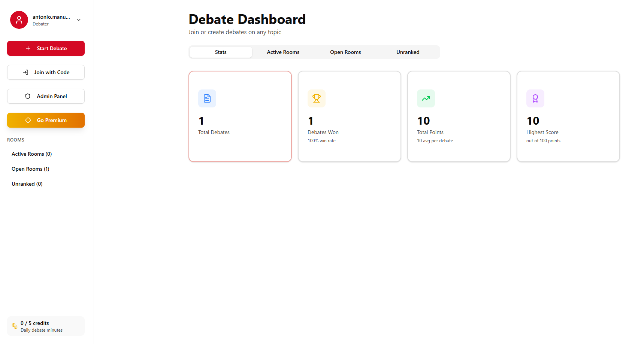Screen dimensions: 644x344
Task: Click the medal icon on Highest Score card
Action: point(535,98)
